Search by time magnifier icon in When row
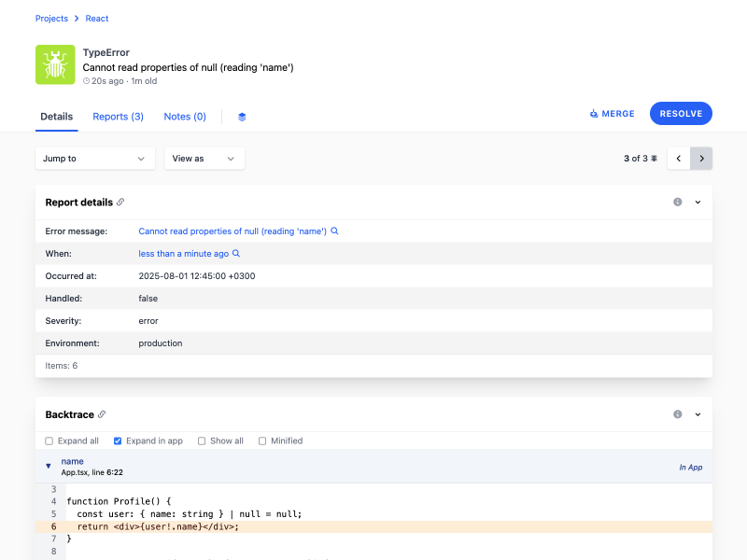The image size is (747, 560). pyautogui.click(x=236, y=253)
